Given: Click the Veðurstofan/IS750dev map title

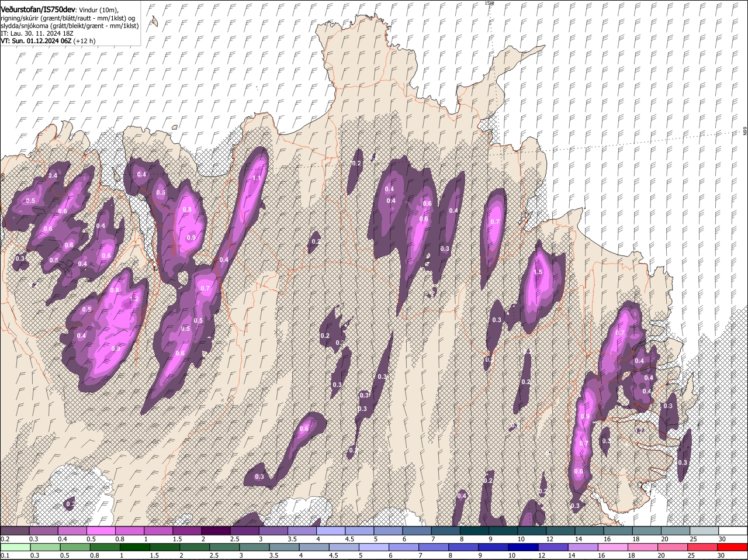Looking at the screenshot, I should point(38,10).
